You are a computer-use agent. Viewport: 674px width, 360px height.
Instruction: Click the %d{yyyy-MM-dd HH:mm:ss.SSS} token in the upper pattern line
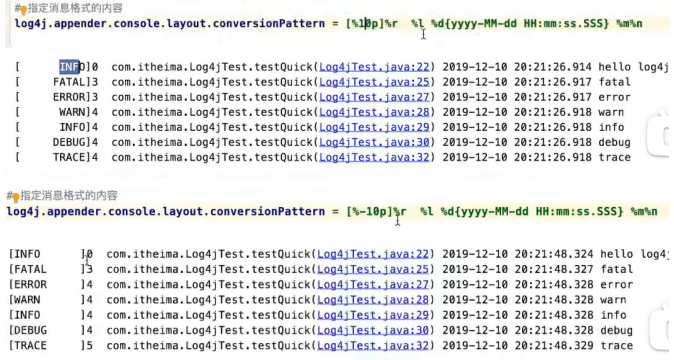[520, 23]
